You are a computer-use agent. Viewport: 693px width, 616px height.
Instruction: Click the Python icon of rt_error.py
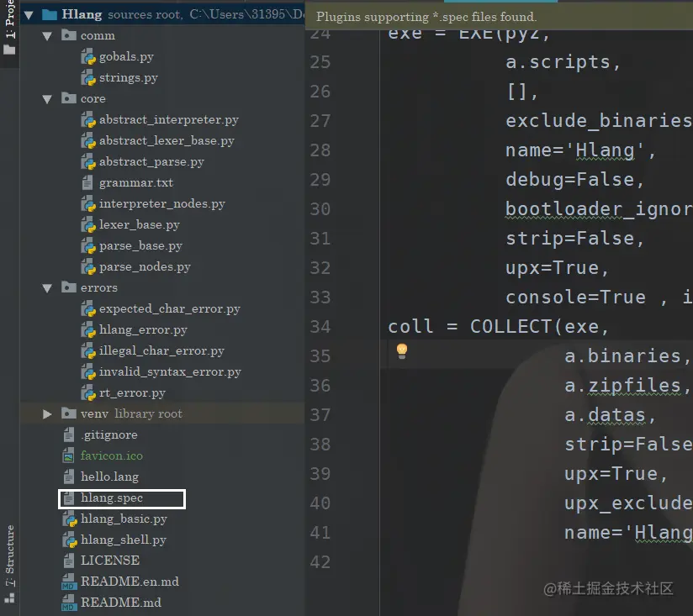[88, 393]
